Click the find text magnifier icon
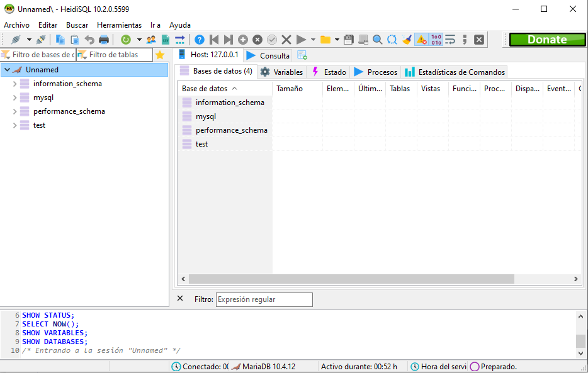Viewport: 588px width, 373px height. coord(377,40)
